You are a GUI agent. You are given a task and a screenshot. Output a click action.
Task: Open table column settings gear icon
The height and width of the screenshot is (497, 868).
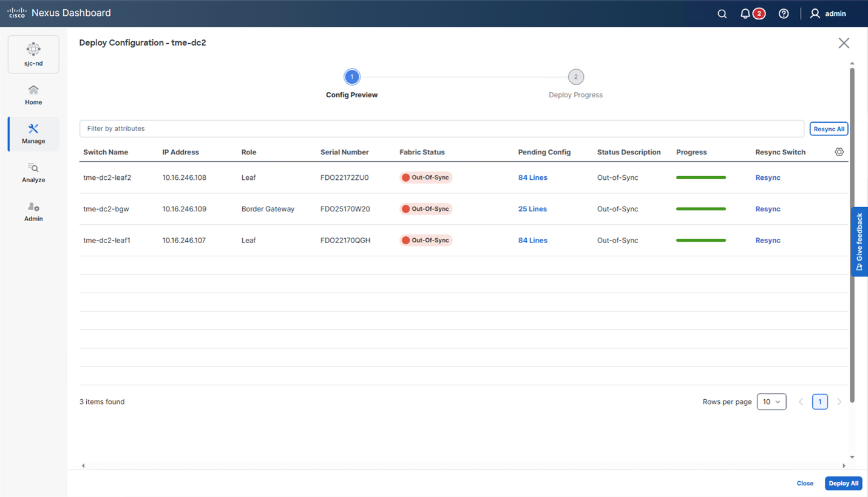839,152
